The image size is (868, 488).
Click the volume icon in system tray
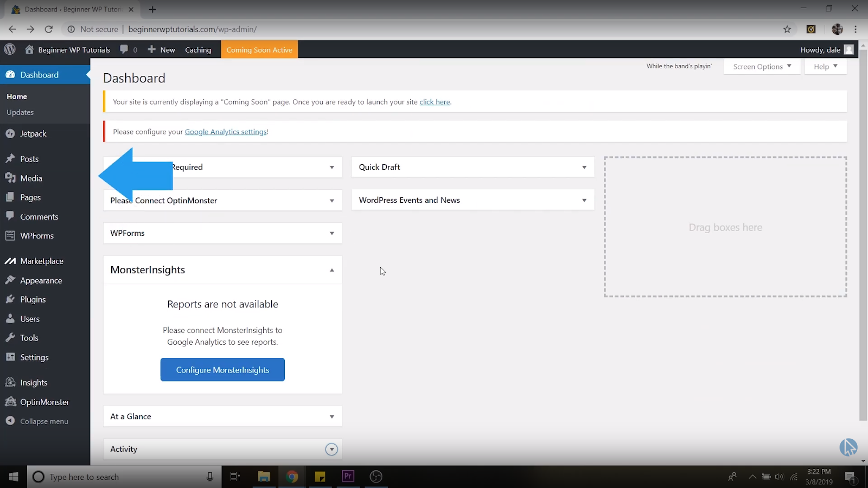(780, 477)
